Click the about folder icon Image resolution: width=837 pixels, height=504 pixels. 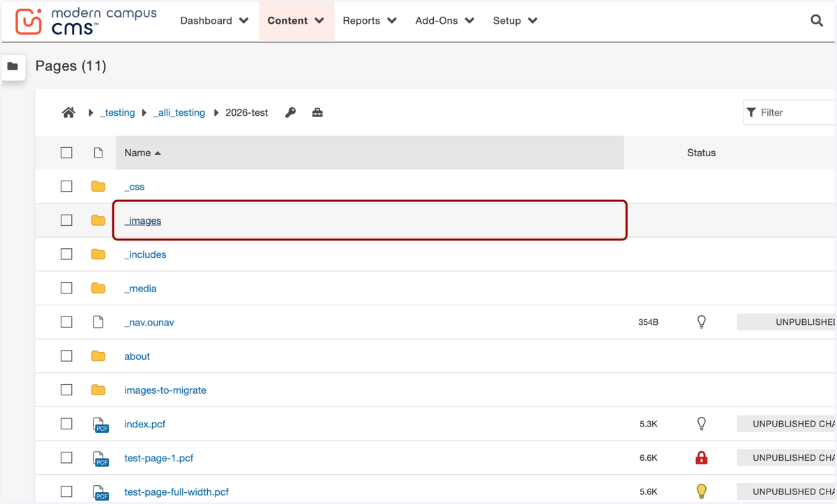[x=98, y=356]
